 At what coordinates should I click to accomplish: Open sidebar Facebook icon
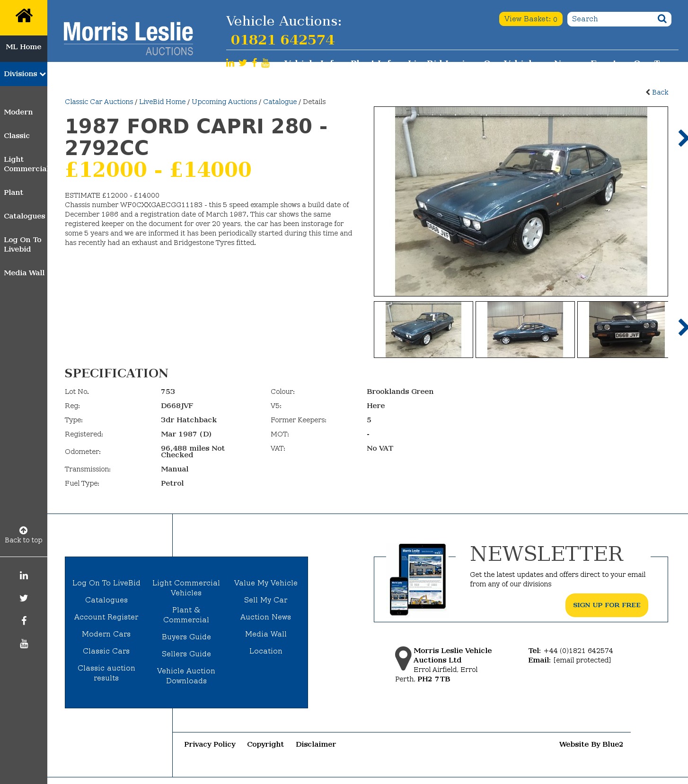click(x=24, y=621)
